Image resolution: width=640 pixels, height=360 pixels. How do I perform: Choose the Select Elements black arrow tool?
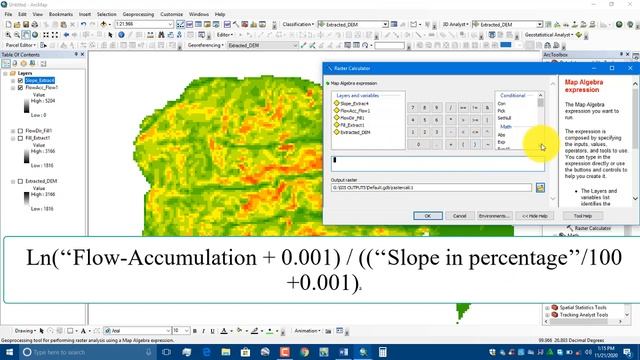click(x=110, y=35)
